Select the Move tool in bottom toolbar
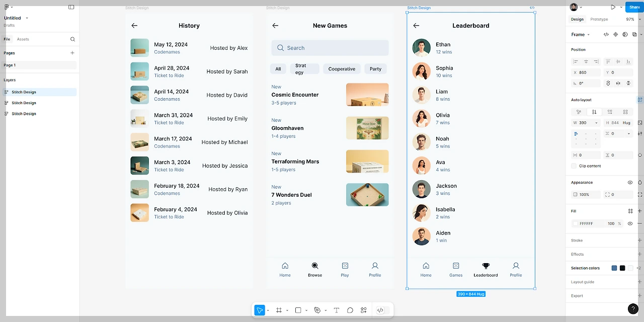 pyautogui.click(x=260, y=310)
